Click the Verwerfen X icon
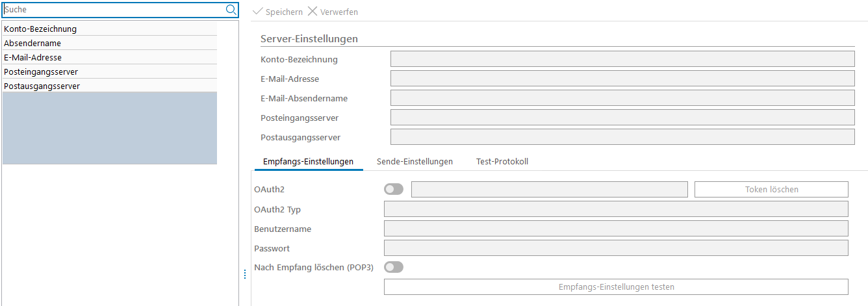 tap(313, 12)
